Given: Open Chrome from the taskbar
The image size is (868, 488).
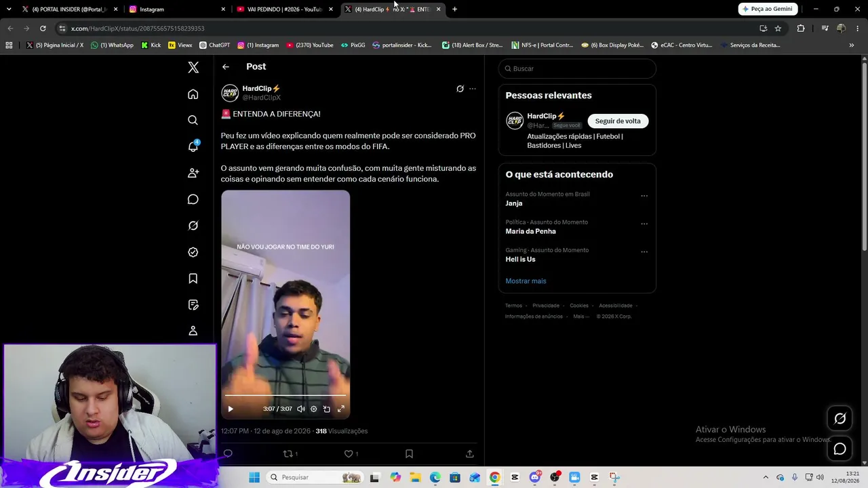Looking at the screenshot, I should 494,477.
